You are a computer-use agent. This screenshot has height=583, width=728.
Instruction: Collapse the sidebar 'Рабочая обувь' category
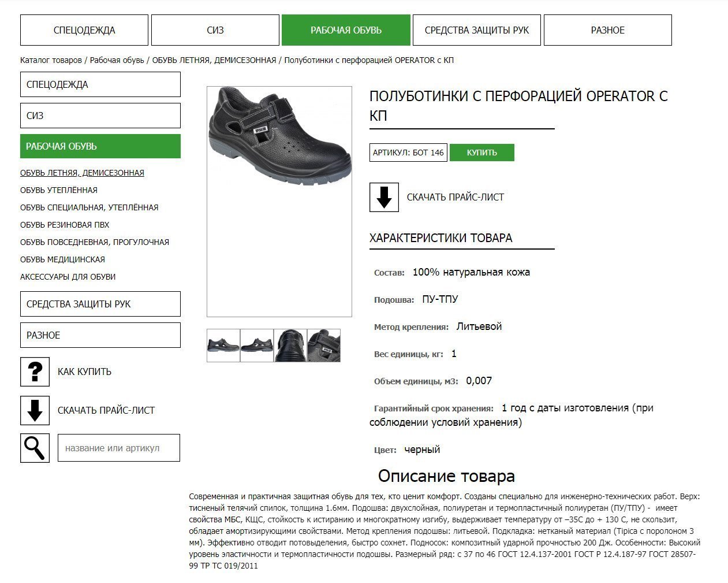click(x=100, y=146)
